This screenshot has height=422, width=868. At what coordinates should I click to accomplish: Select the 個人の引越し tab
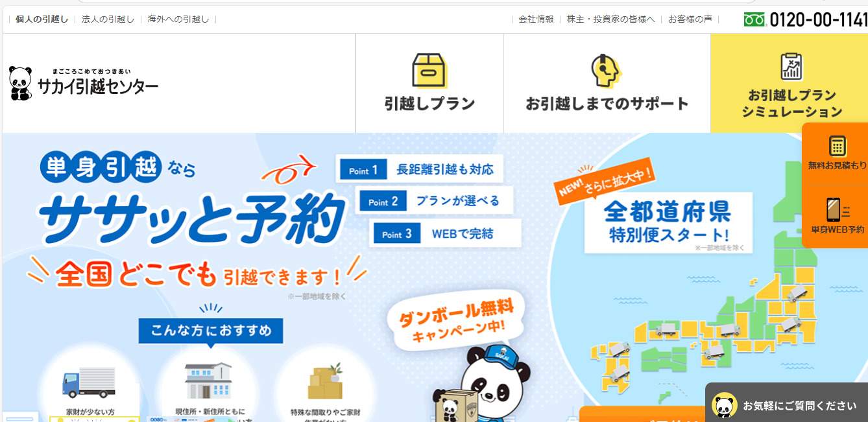42,19
